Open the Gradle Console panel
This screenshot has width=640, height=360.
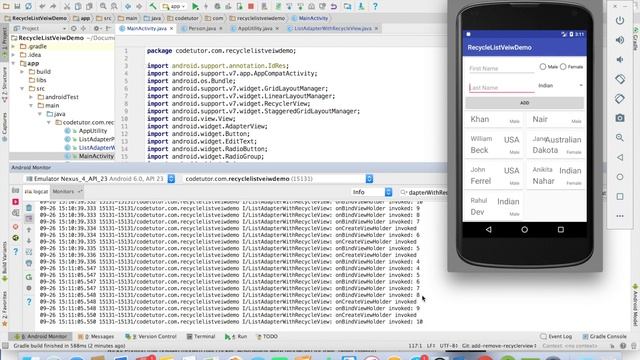(604, 336)
